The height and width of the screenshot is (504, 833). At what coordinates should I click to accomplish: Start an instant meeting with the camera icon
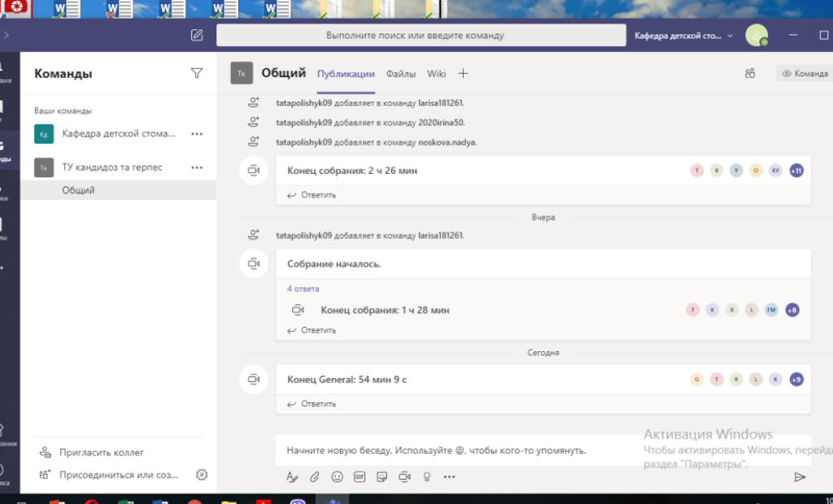pyautogui.click(x=403, y=477)
